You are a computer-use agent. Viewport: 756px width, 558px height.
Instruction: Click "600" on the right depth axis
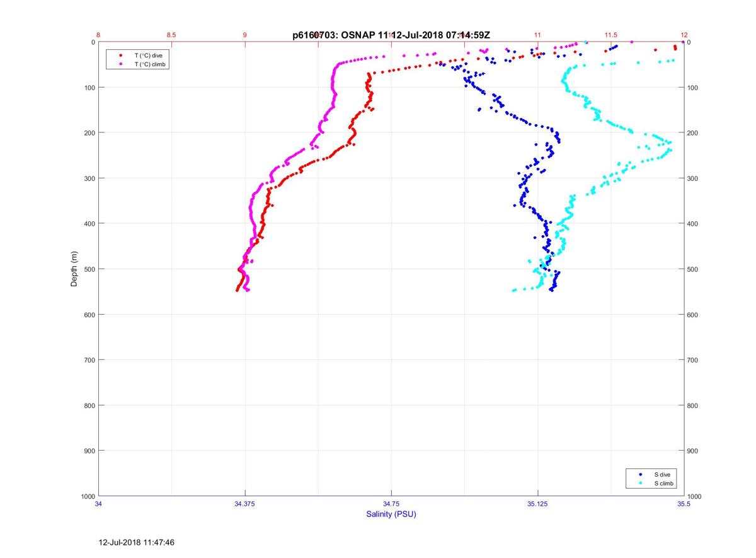(693, 315)
